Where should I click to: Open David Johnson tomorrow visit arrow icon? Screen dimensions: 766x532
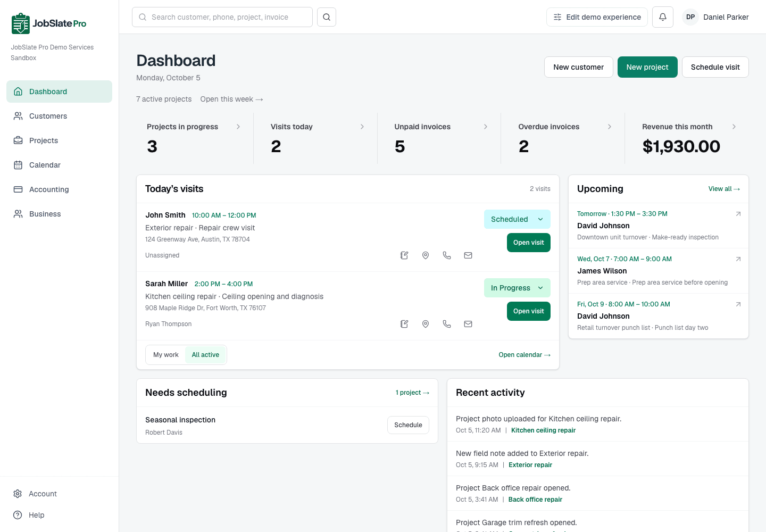tap(738, 214)
